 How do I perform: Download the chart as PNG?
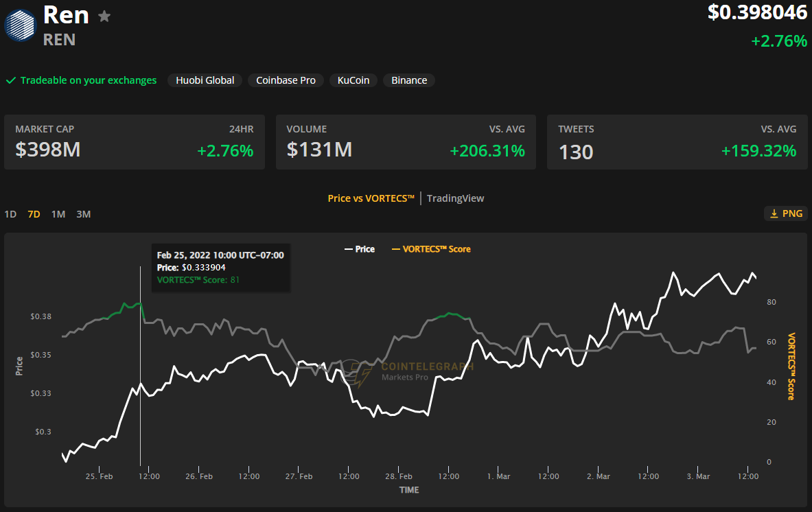[786, 213]
